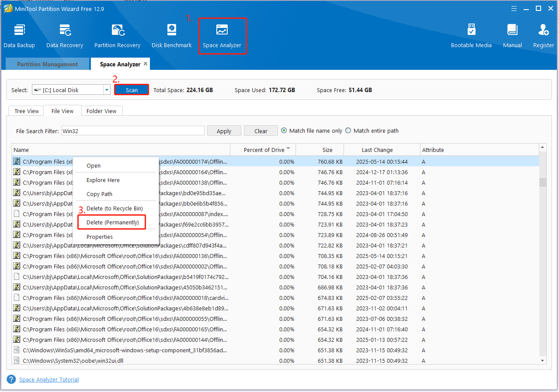Viewport: 559px width, 392px height.
Task: Sort by Percent of Drive column
Action: (263, 150)
